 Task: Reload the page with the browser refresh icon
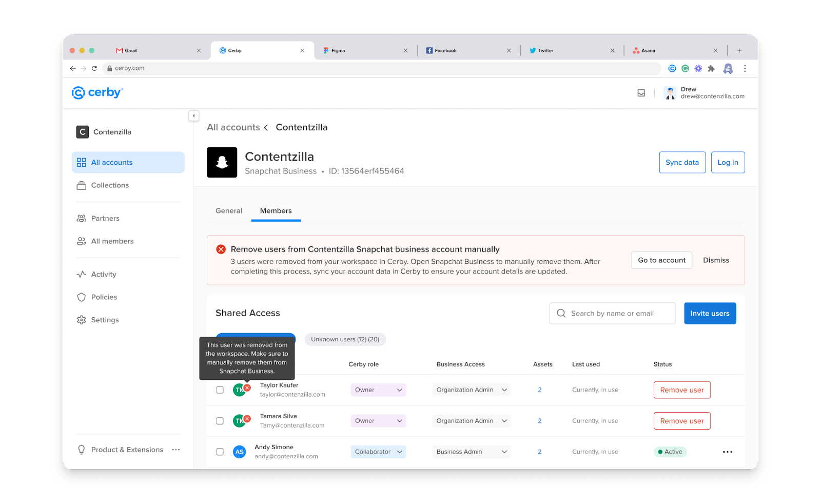click(x=94, y=68)
